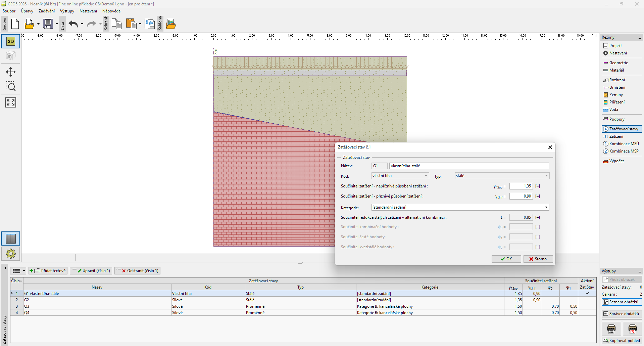Viewport: 644px width, 346px height.
Task: Open the Nastavení menu in menu bar
Action: click(x=88, y=11)
